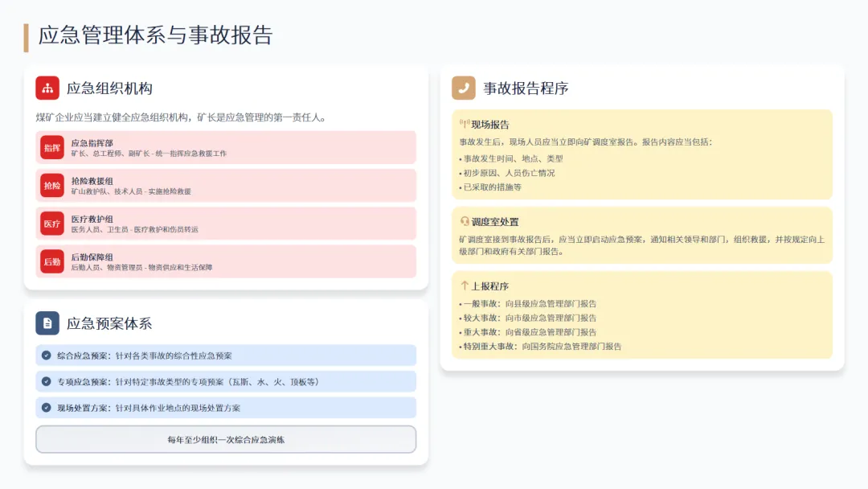Click the blue document icon
This screenshot has width=868, height=489.
47,323
